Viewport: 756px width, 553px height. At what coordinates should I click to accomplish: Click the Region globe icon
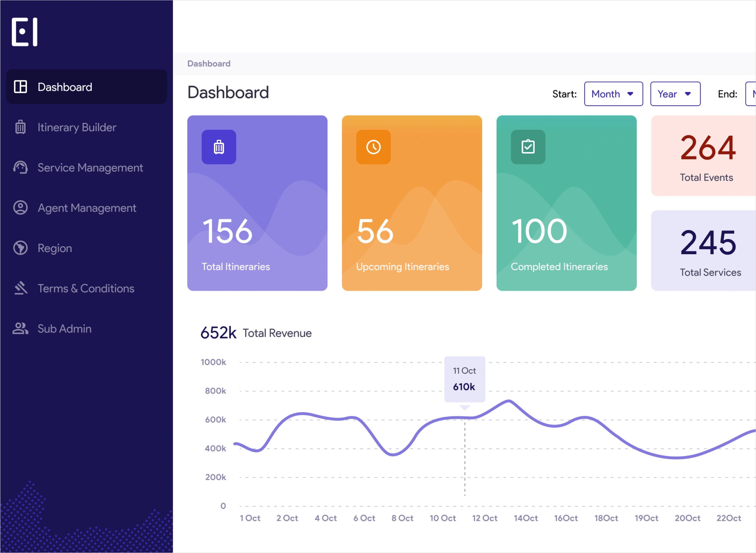point(20,248)
